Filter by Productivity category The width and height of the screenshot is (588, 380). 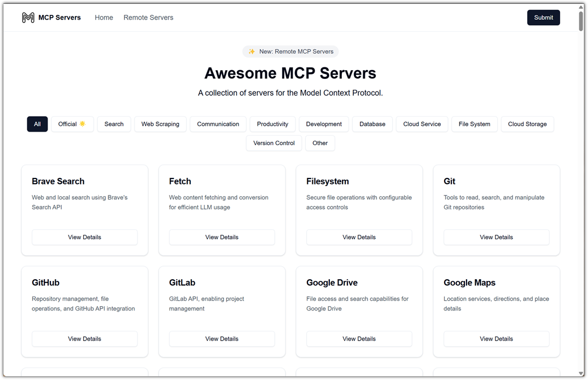point(272,124)
